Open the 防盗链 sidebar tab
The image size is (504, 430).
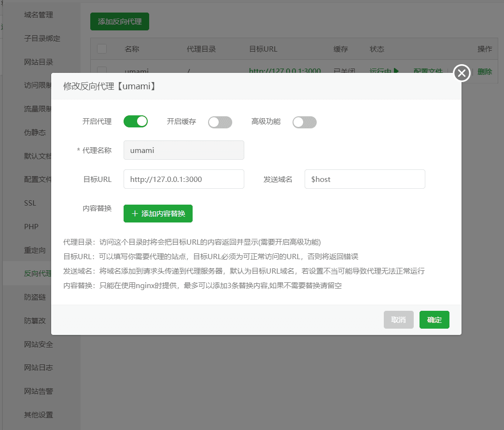35,297
